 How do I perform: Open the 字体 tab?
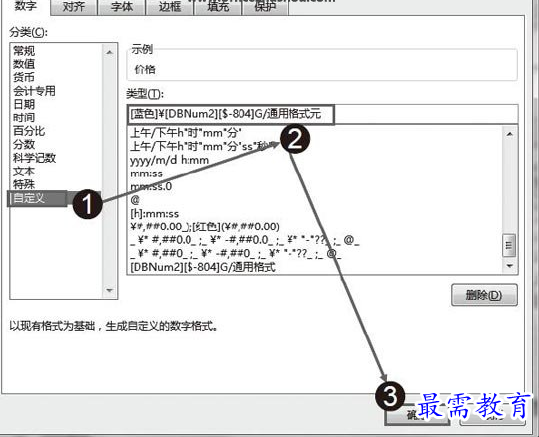pos(121,7)
